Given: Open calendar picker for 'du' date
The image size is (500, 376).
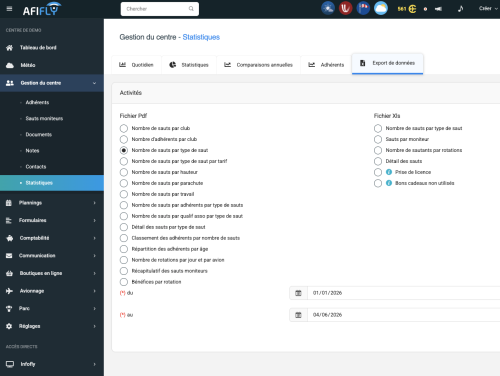Looking at the screenshot, I should [x=298, y=293].
